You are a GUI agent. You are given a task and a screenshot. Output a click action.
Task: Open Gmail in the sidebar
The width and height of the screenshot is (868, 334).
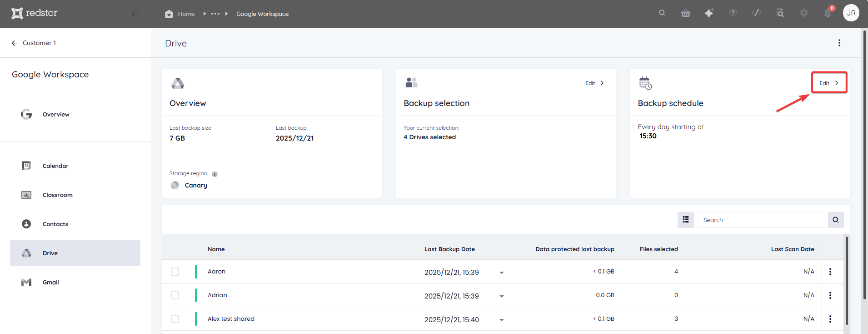pyautogui.click(x=51, y=282)
